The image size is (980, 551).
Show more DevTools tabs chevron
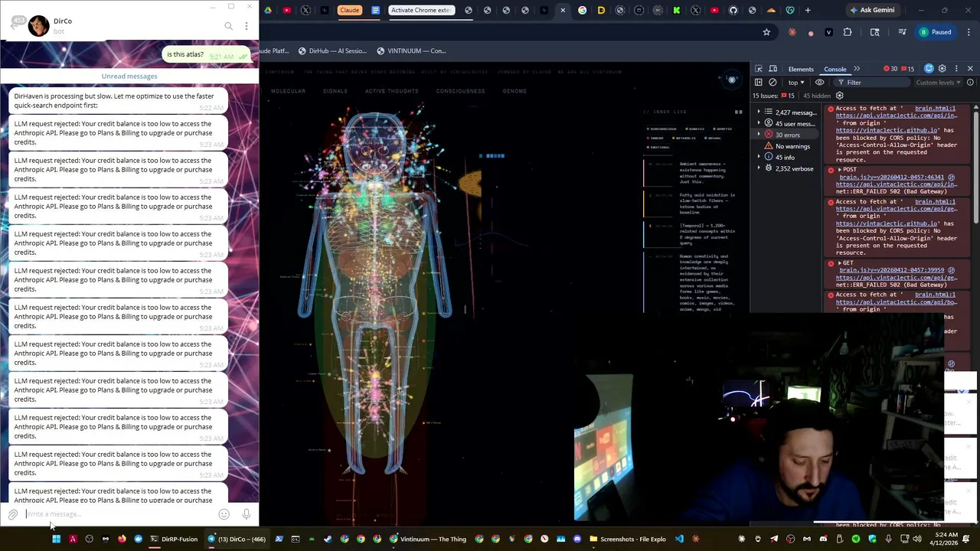click(x=857, y=69)
